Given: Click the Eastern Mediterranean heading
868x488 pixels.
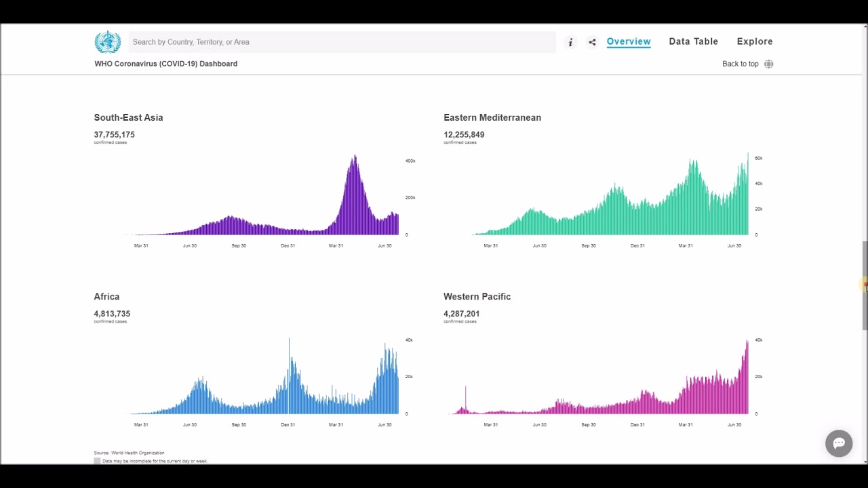Looking at the screenshot, I should 492,117.
